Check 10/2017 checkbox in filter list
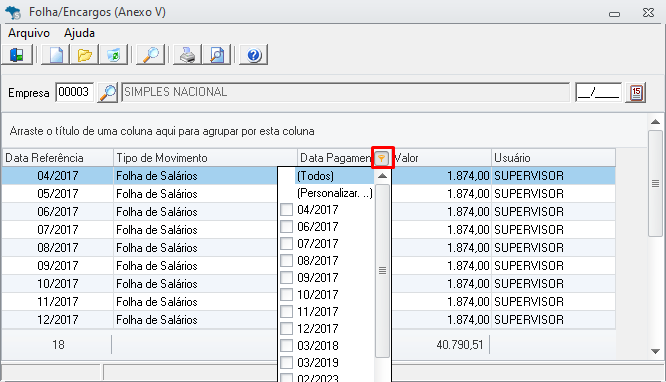This screenshot has height=382, width=666. pos(287,294)
